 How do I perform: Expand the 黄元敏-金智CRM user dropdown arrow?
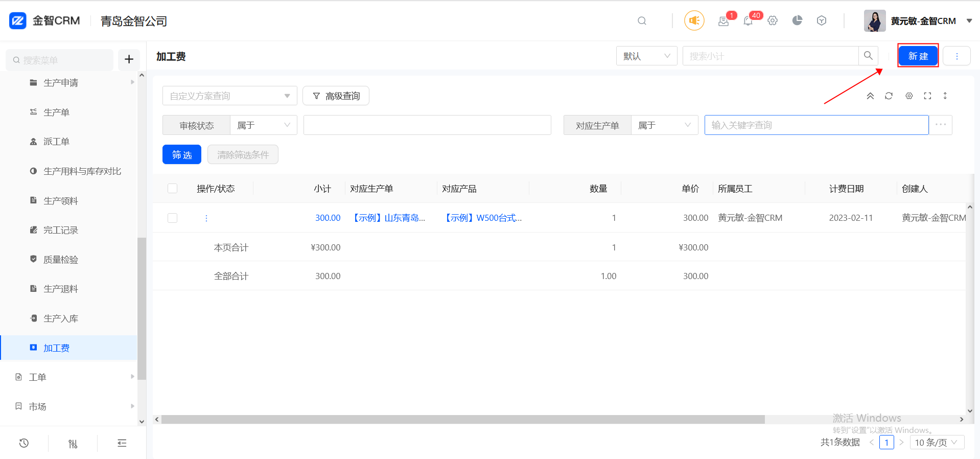(969, 21)
